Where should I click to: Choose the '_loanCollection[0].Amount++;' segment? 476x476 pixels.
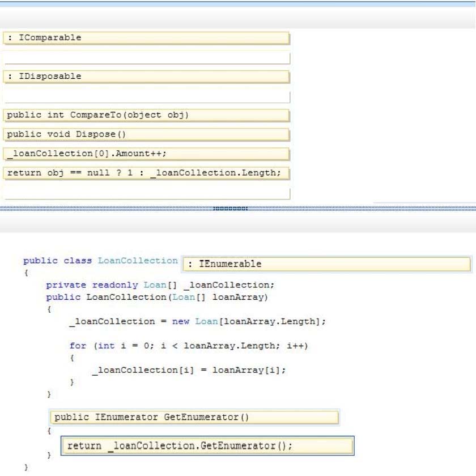point(146,154)
